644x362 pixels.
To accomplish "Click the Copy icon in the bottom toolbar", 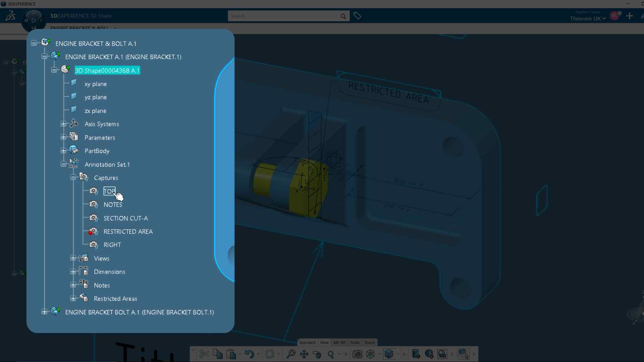I will (x=217, y=354).
